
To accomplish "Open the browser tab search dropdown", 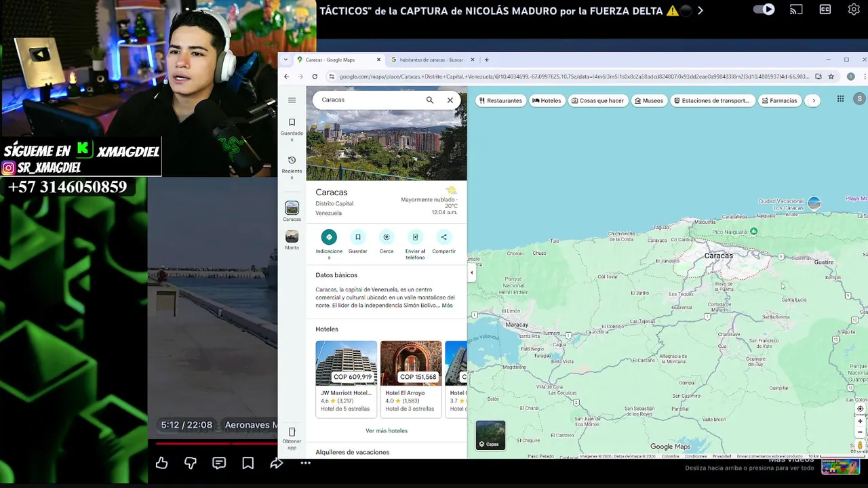I will [x=285, y=60].
